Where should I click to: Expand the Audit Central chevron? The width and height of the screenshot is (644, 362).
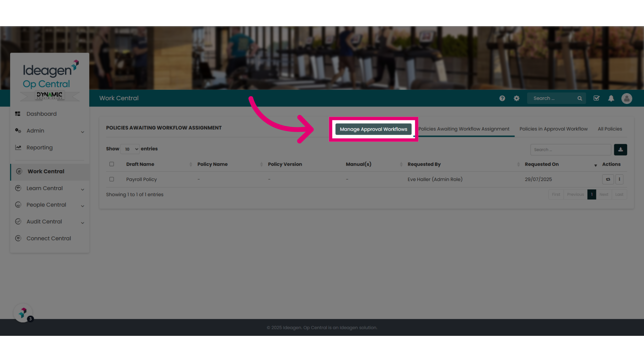click(83, 223)
